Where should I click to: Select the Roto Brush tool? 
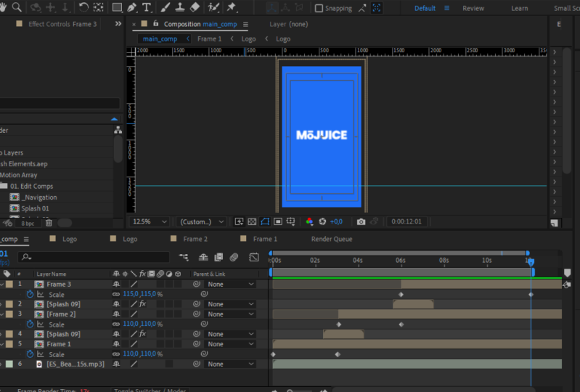[x=213, y=7]
